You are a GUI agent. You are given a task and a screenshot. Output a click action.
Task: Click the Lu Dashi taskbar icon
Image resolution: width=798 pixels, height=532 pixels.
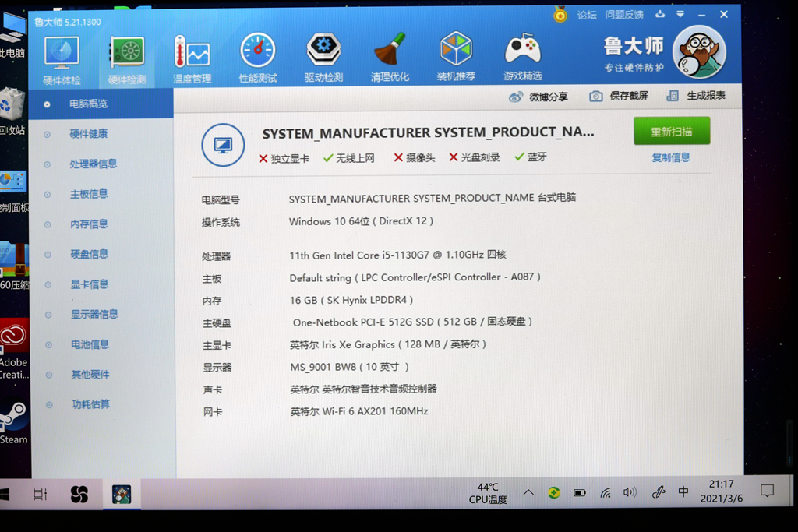click(x=122, y=494)
